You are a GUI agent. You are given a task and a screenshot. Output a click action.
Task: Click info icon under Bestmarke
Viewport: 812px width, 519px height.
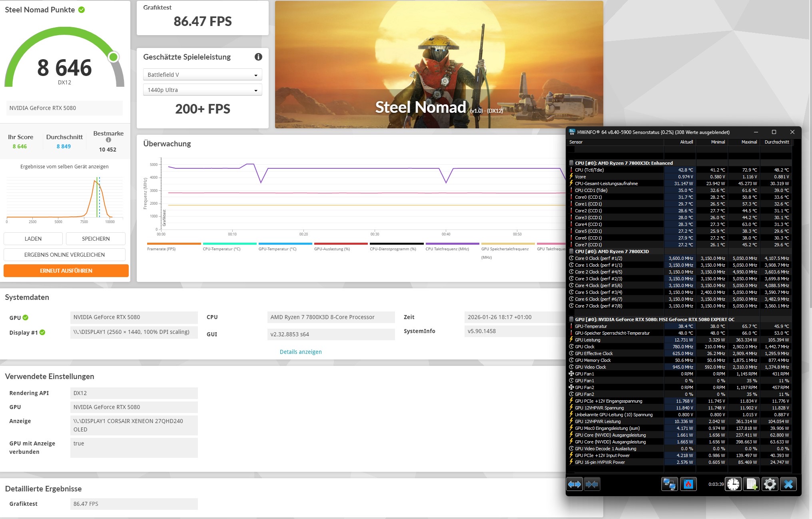(108, 140)
